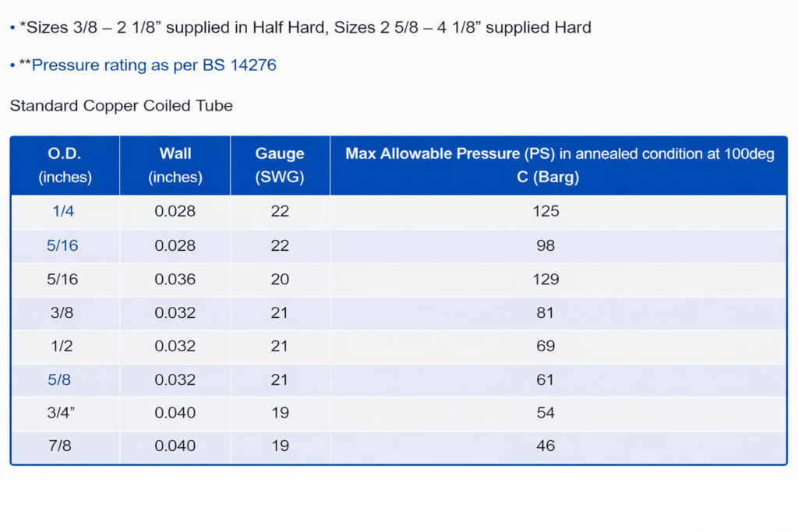
Task: Click the O.D. (inches) column header
Action: [65, 165]
